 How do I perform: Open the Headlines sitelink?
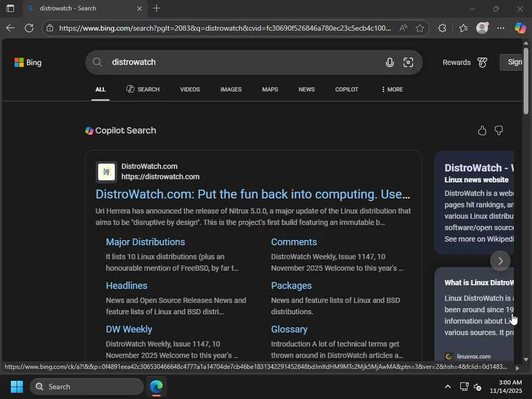click(x=127, y=286)
